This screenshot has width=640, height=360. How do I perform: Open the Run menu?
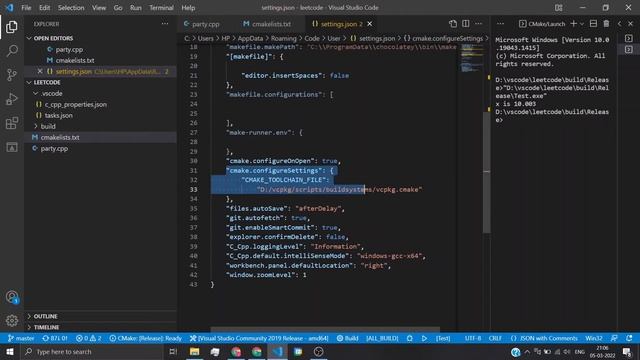tap(136, 8)
